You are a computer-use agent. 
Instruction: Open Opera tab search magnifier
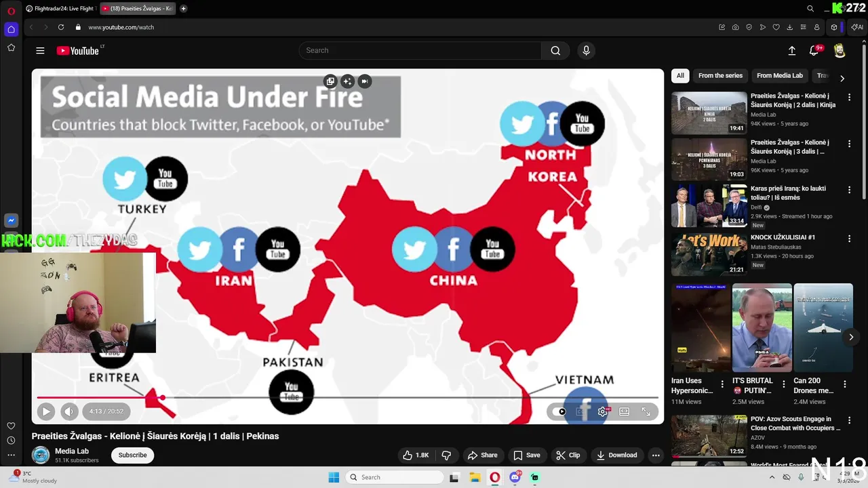tap(810, 9)
